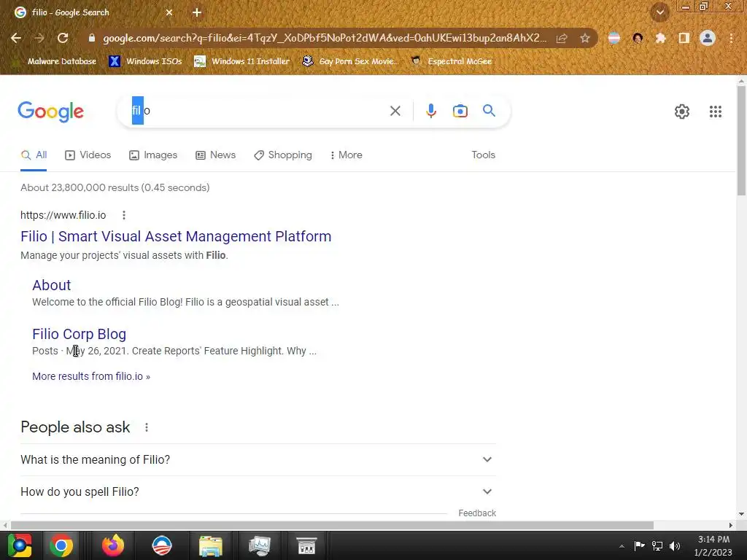Share this page via address bar icon
The height and width of the screenshot is (560, 747).
(x=562, y=38)
